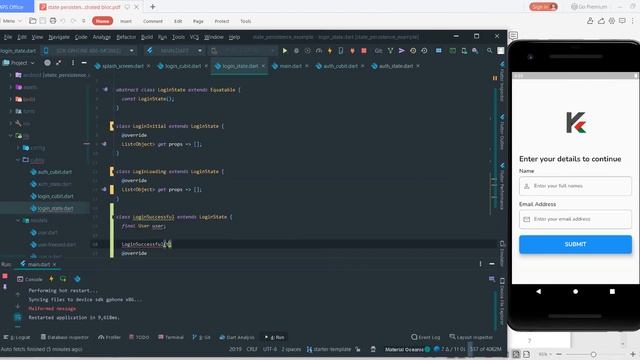640x360 pixels.
Task: Open the Project view dropdown
Action: (19, 62)
